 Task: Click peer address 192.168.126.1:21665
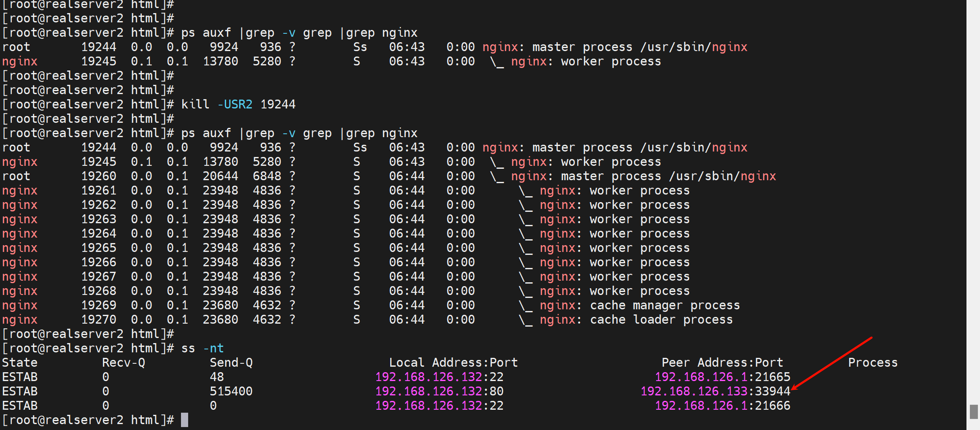(x=722, y=377)
